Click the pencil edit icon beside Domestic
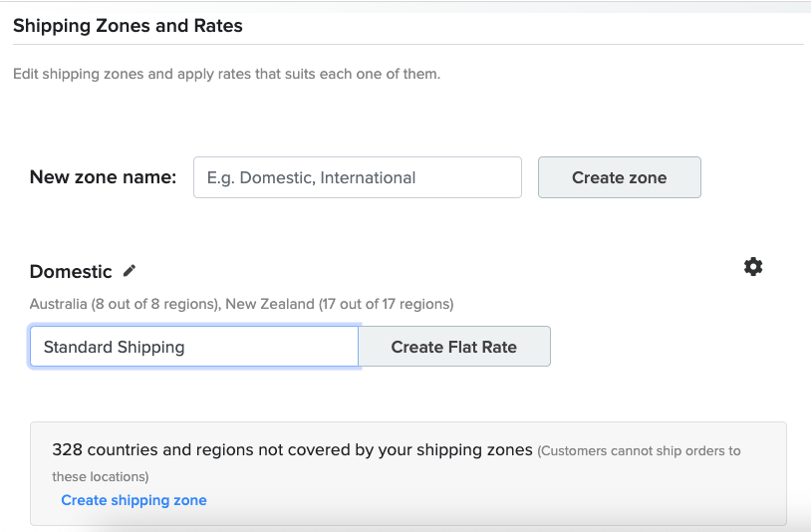 click(130, 271)
